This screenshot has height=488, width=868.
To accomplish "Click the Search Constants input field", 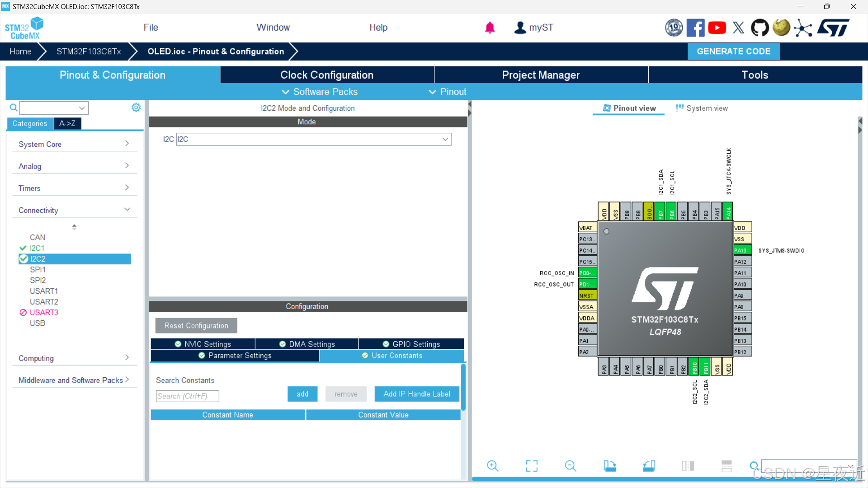I will pyautogui.click(x=187, y=396).
